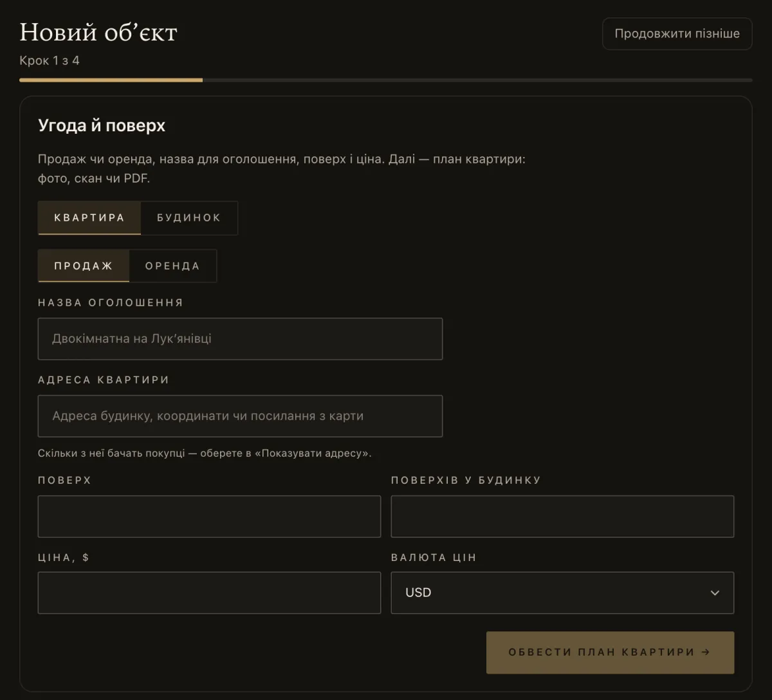Choose the Оренда deal option
772x700 pixels.
click(172, 266)
